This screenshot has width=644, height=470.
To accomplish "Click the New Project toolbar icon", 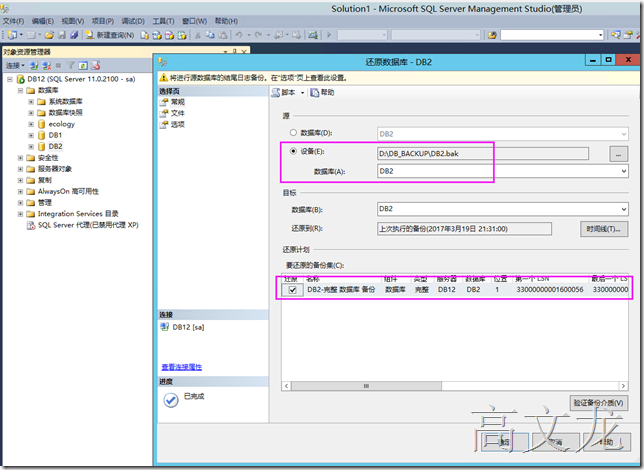I will pyautogui.click(x=12, y=35).
